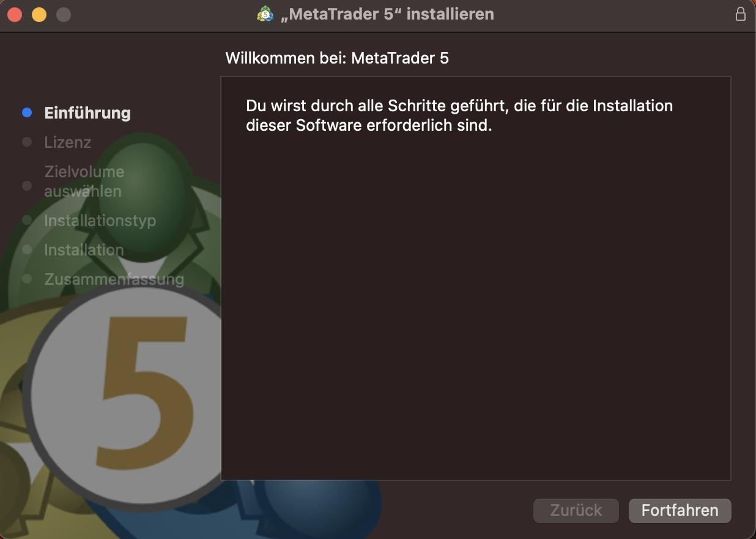This screenshot has width=756, height=539.
Task: Click the welcome message text area
Action: point(458,115)
